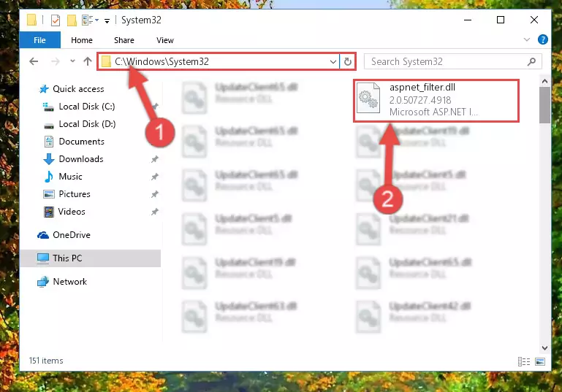Open Pictures folder in navigation pane
This screenshot has height=392, width=562.
point(75,194)
